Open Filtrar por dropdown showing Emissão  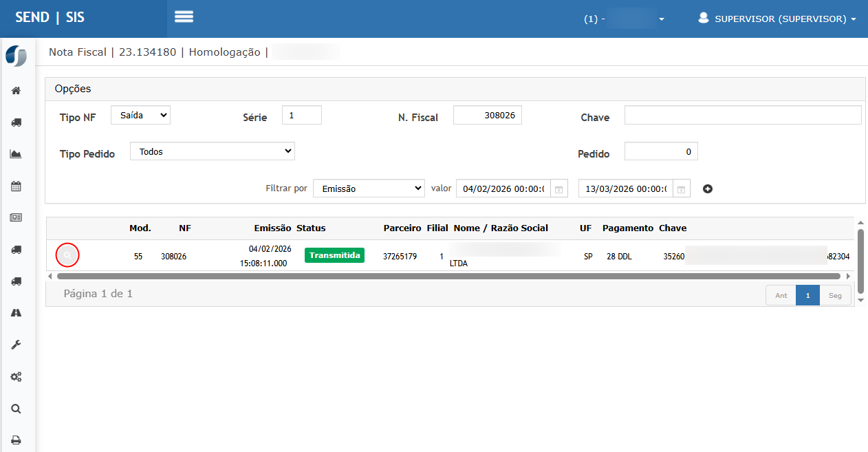369,189
